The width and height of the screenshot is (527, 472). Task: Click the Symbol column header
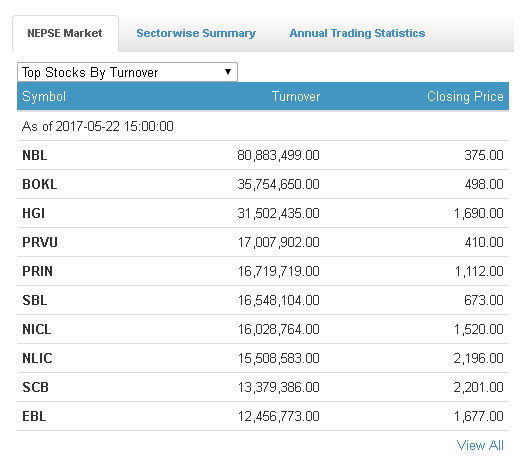coord(44,96)
